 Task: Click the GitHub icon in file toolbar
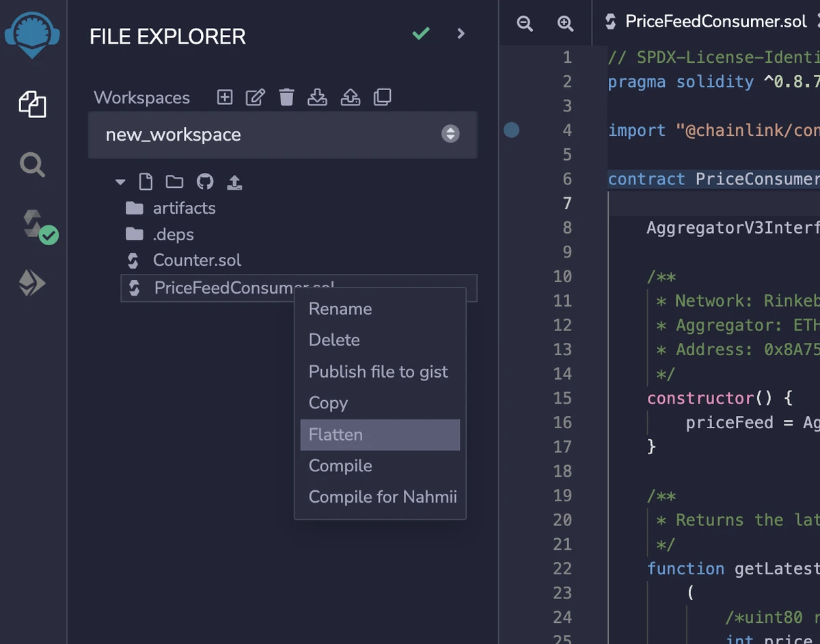(x=204, y=182)
